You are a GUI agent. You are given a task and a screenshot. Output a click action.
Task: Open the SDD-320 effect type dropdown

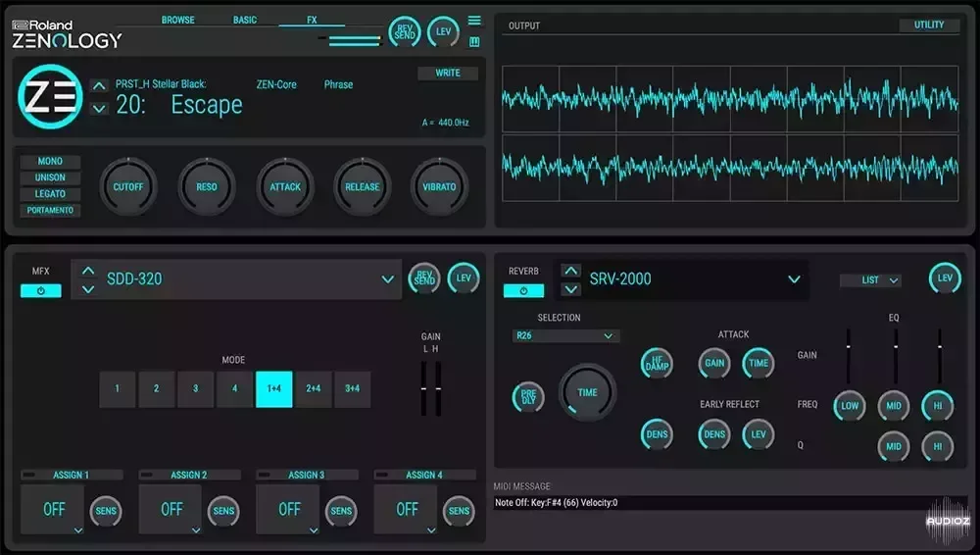387,279
